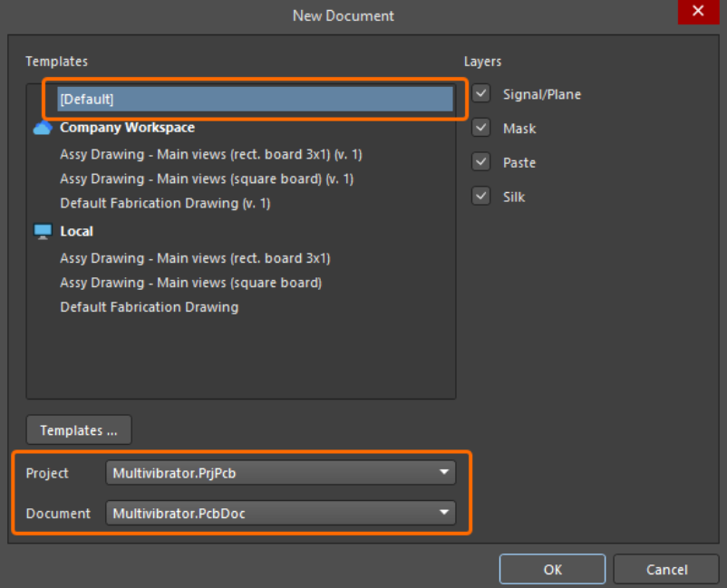Confirm with the OK button
Viewport: 727px width, 588px height.
(x=552, y=570)
